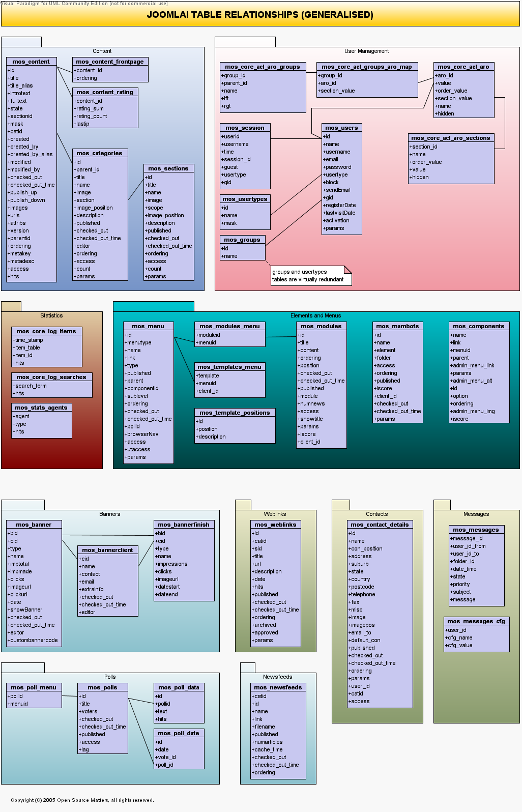Screen dimensions: 522x812
Task: Select the mos_poll_date table header
Action: [x=179, y=733]
